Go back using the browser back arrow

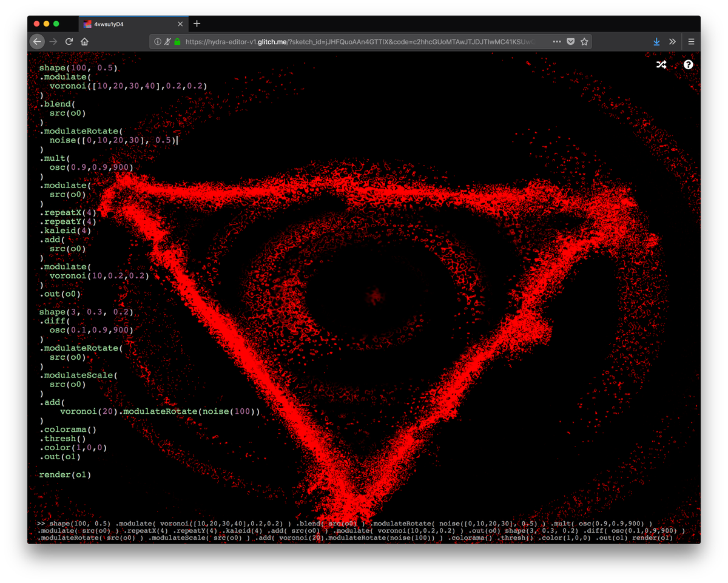pyautogui.click(x=37, y=41)
